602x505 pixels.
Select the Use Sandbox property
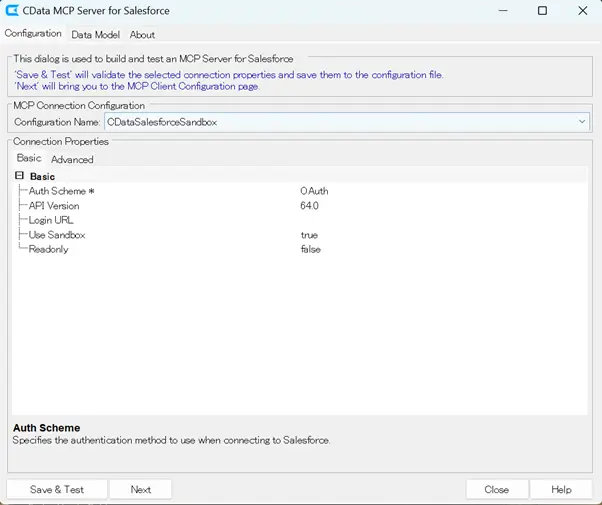click(57, 235)
